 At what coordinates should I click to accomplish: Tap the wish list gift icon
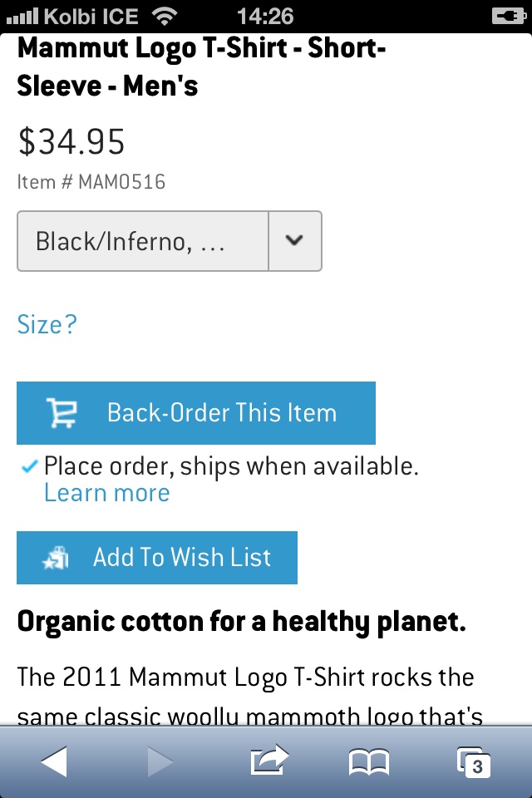point(57,558)
